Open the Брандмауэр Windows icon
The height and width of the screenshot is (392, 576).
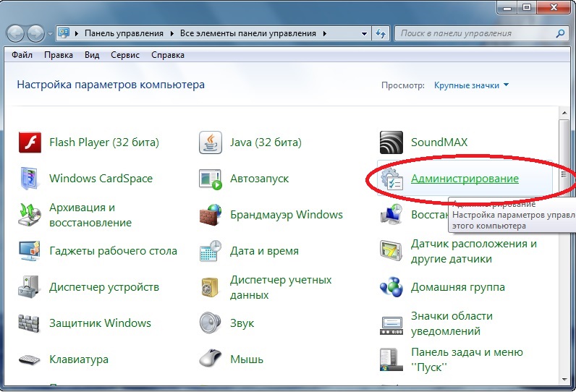[210, 215]
